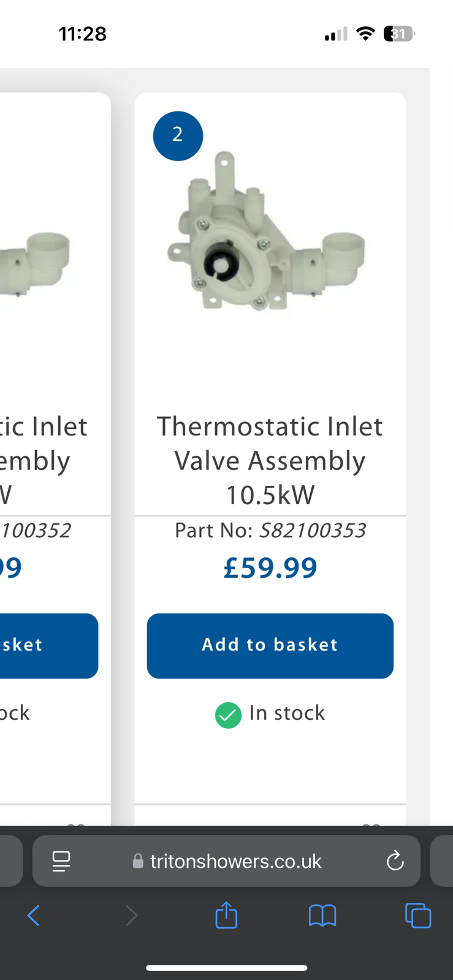This screenshot has width=453, height=980.
Task: Click the blue number 2 badge
Action: click(x=178, y=135)
